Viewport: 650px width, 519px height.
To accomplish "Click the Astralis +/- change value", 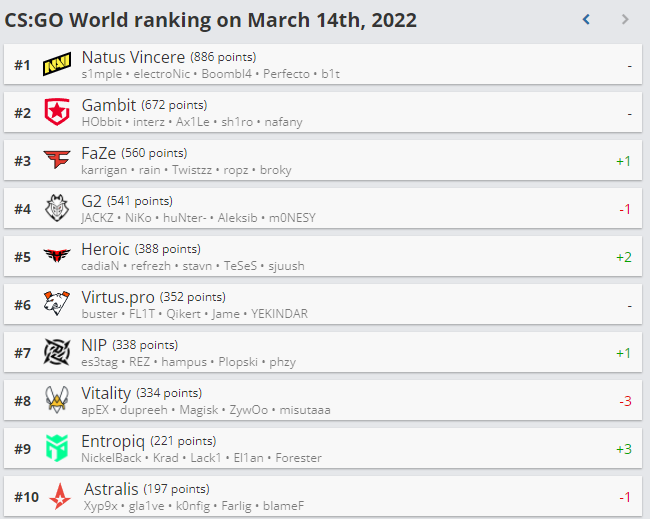I will click(x=624, y=497).
